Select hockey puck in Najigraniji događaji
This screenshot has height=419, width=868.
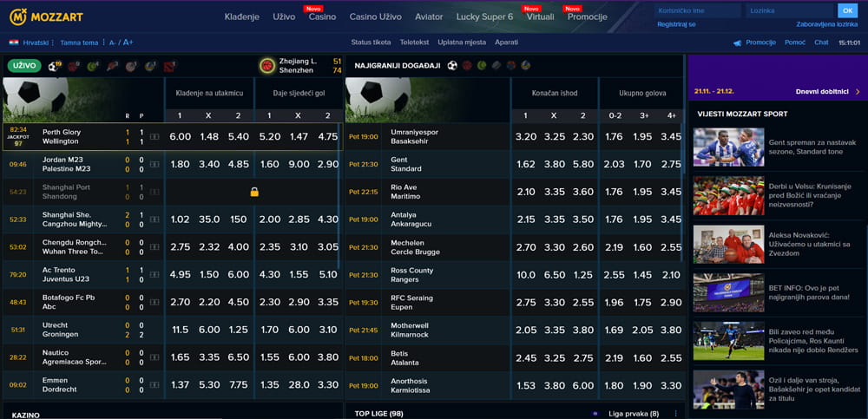point(496,65)
